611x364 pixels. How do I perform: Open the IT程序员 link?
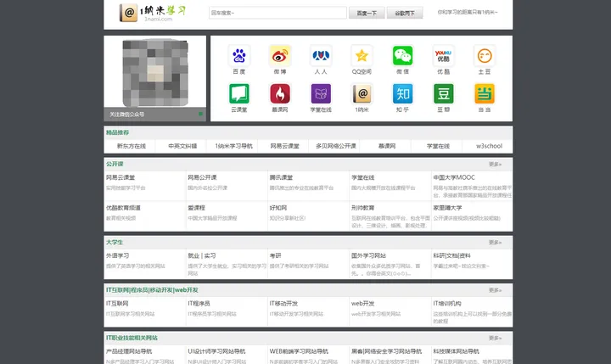199,304
